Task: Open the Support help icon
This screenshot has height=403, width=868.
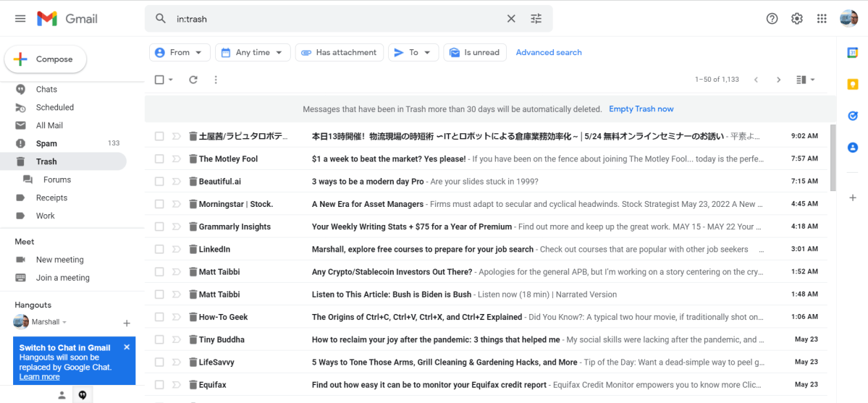Action: click(772, 19)
